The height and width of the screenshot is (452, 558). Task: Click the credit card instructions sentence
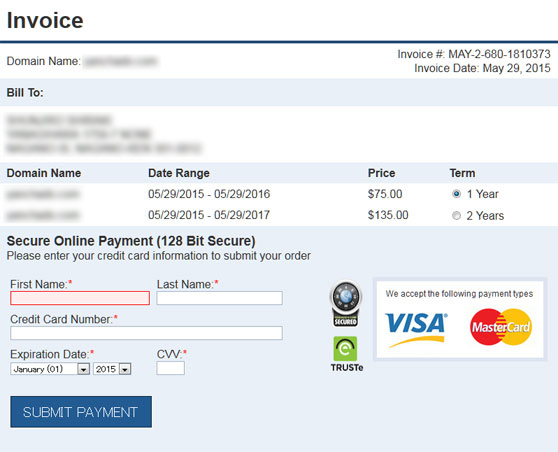(x=159, y=256)
